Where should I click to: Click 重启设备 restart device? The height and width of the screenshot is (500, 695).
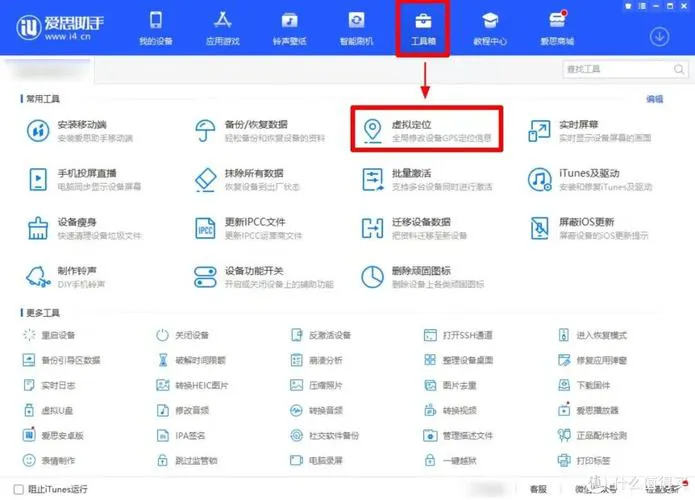pos(49,335)
